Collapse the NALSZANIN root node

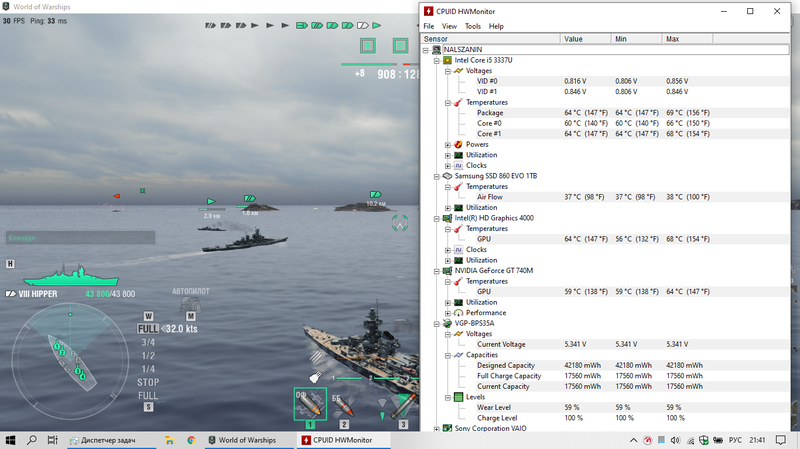[x=426, y=50]
